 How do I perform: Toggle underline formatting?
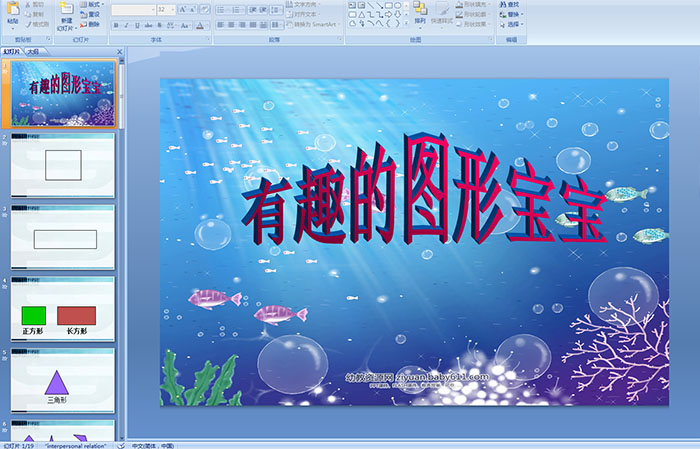tap(137, 25)
